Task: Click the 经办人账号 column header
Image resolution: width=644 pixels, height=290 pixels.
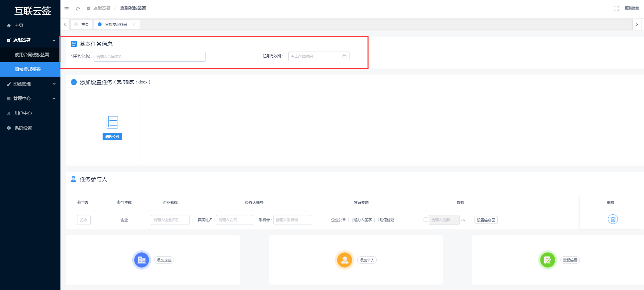Action: pos(254,202)
